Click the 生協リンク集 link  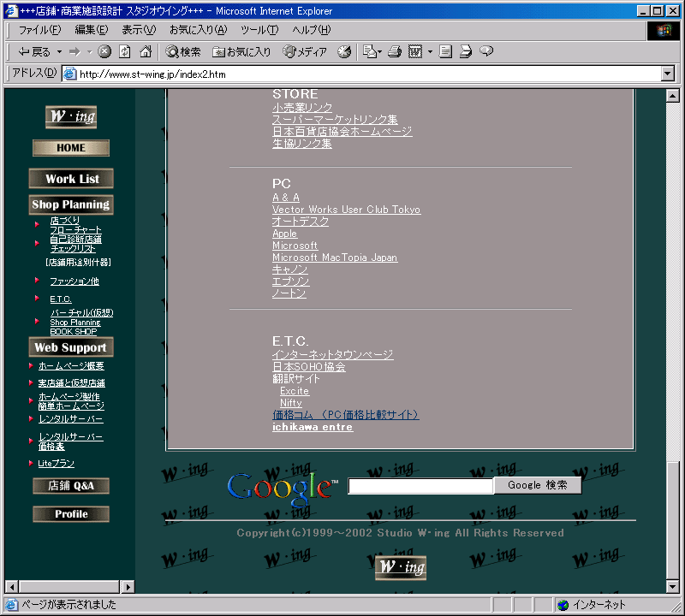pyautogui.click(x=302, y=144)
